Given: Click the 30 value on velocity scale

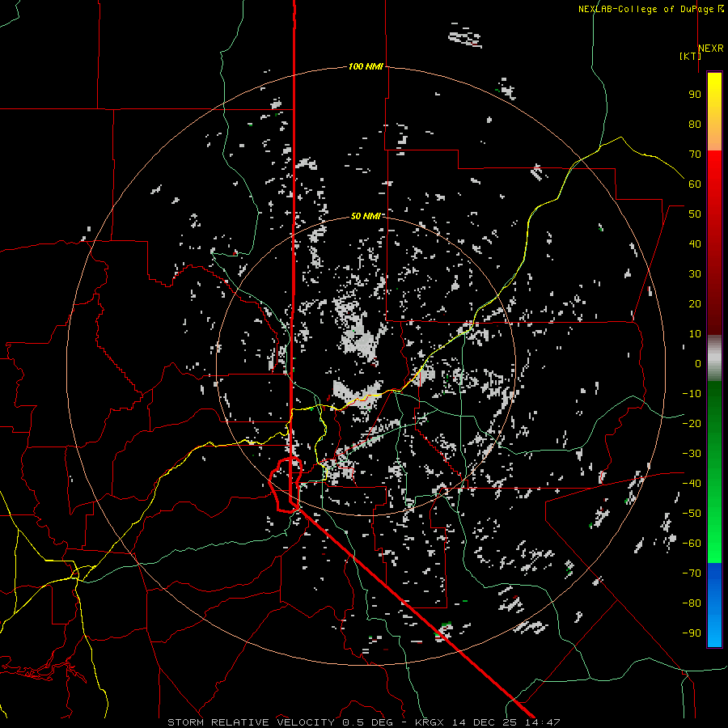Looking at the screenshot, I should 695,274.
